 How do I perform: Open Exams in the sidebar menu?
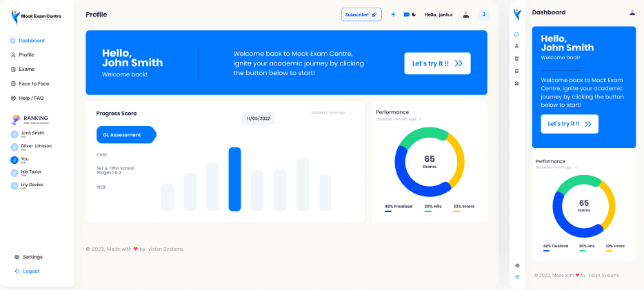[x=26, y=69]
